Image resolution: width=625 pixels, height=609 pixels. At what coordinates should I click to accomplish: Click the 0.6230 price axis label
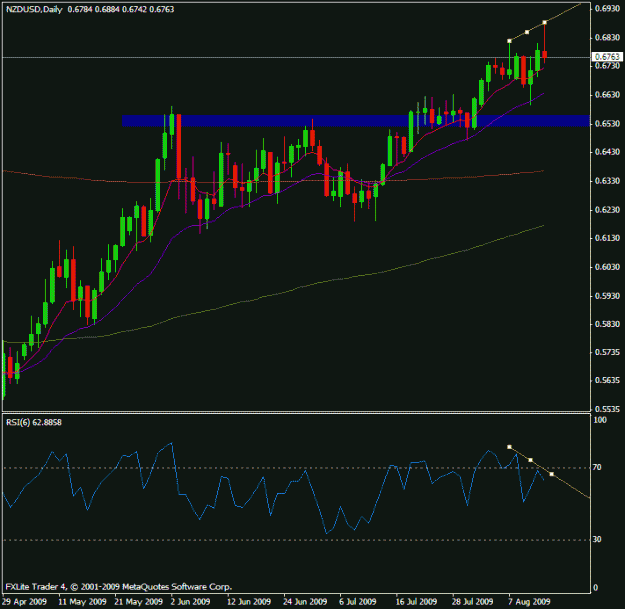[x=607, y=210]
